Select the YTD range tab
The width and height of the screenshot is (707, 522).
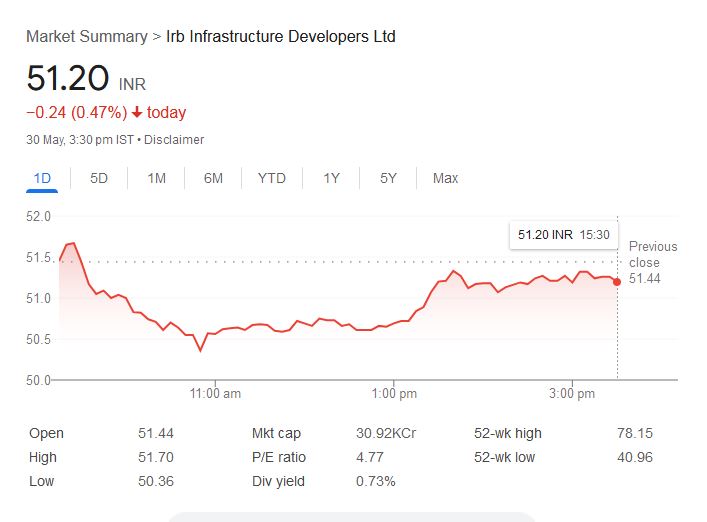[271, 178]
